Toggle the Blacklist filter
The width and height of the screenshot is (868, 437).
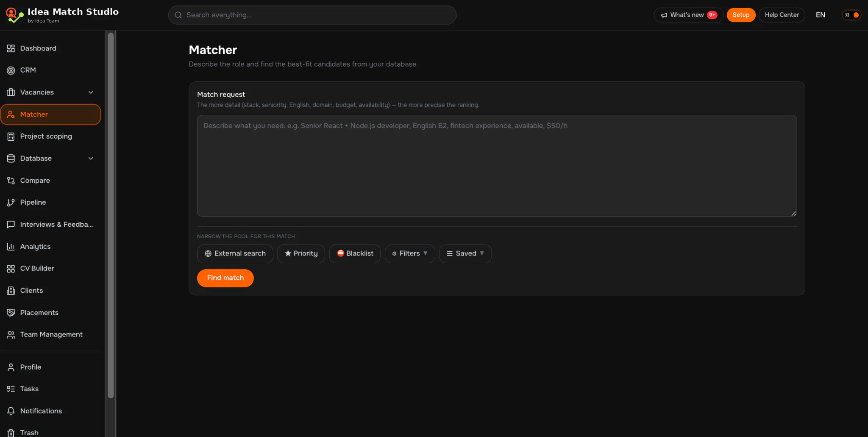coord(355,253)
